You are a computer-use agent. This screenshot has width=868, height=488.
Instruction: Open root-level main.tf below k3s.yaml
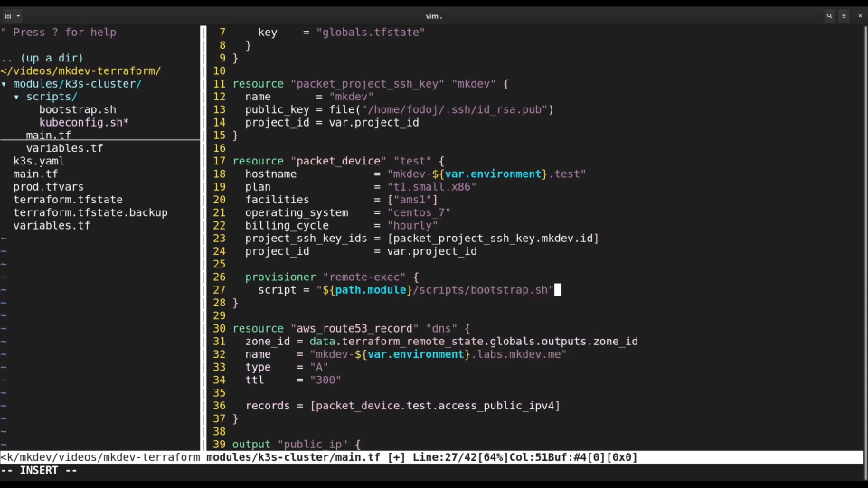pos(35,174)
